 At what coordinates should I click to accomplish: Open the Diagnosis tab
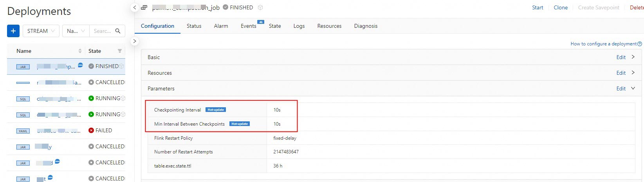tap(366, 26)
